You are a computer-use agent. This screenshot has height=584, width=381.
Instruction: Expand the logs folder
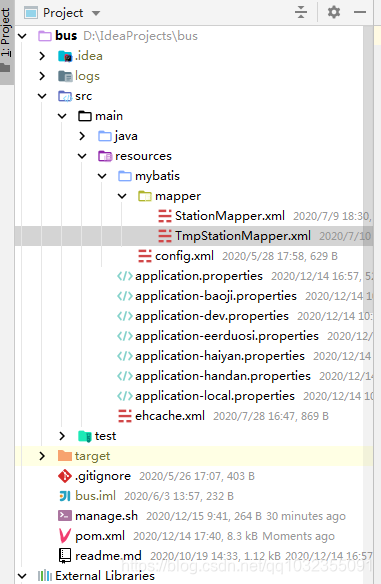click(x=42, y=76)
